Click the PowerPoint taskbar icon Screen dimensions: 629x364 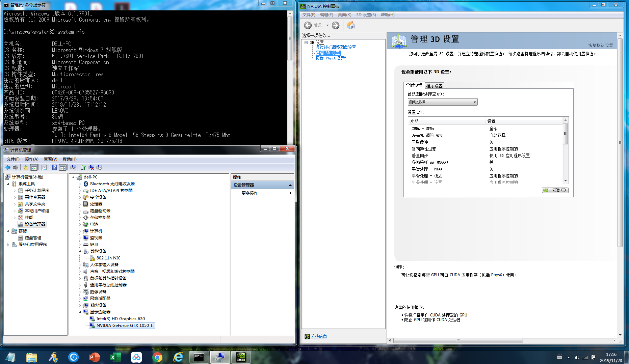pyautogui.click(x=95, y=357)
